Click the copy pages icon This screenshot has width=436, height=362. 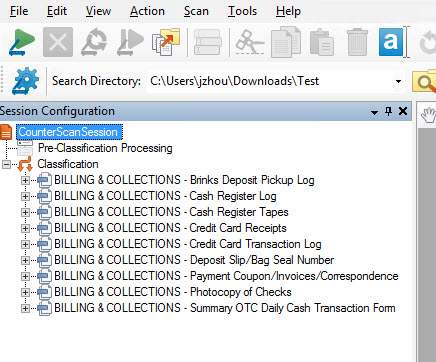[286, 42]
